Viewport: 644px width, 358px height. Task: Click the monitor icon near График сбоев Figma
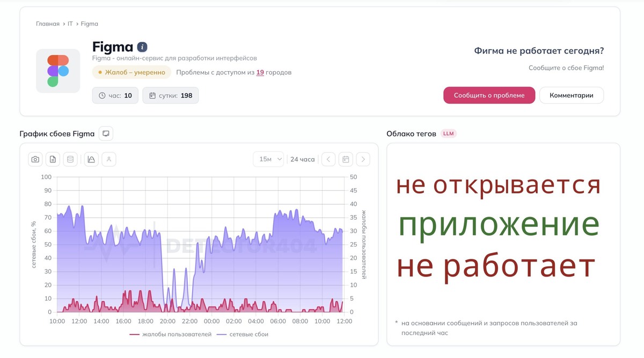click(x=106, y=133)
